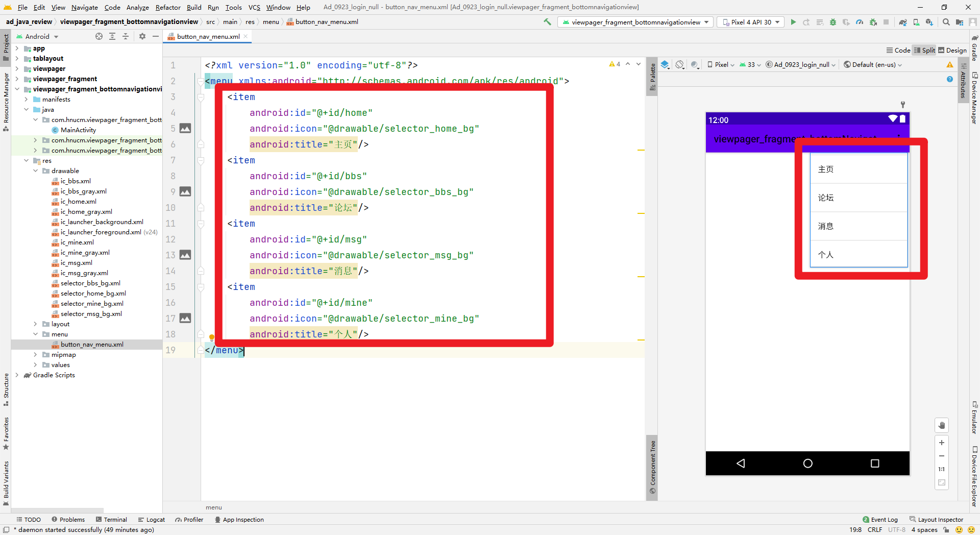
Task: Open the Ad_0923_login_null theme dropdown
Action: (801, 64)
